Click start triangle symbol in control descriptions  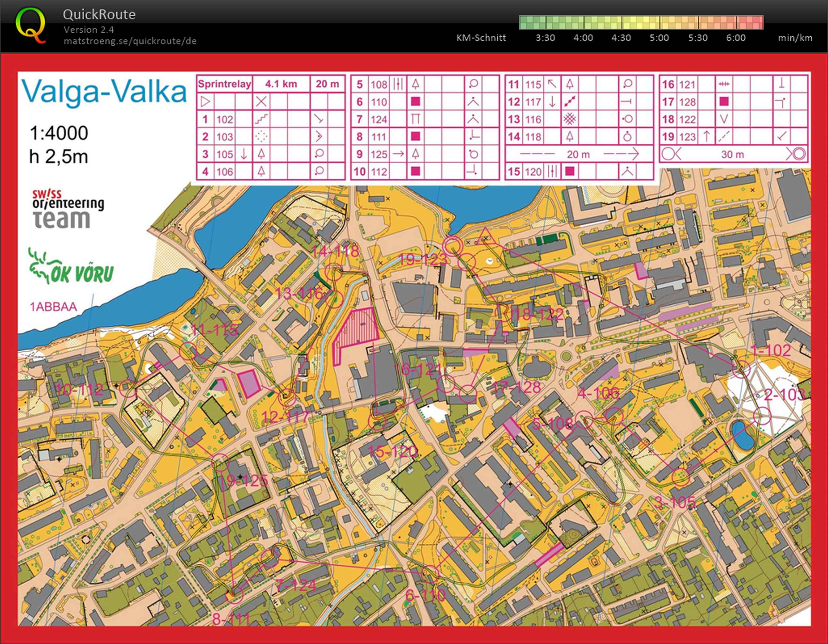(205, 102)
